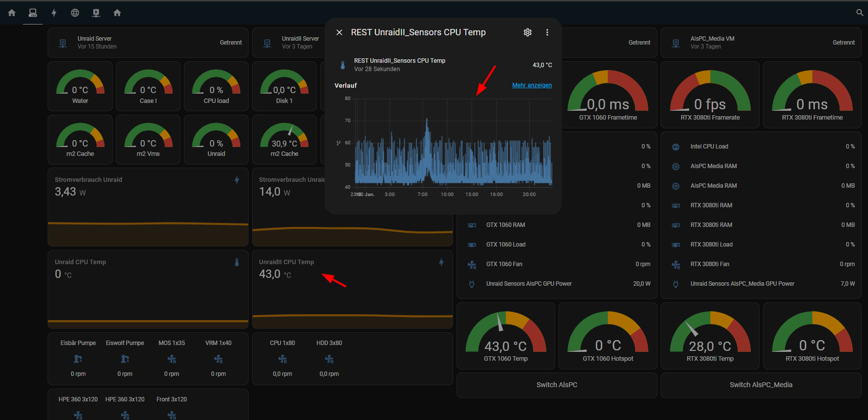Open the m2 Vms gauge
868x420 pixels.
(x=148, y=140)
